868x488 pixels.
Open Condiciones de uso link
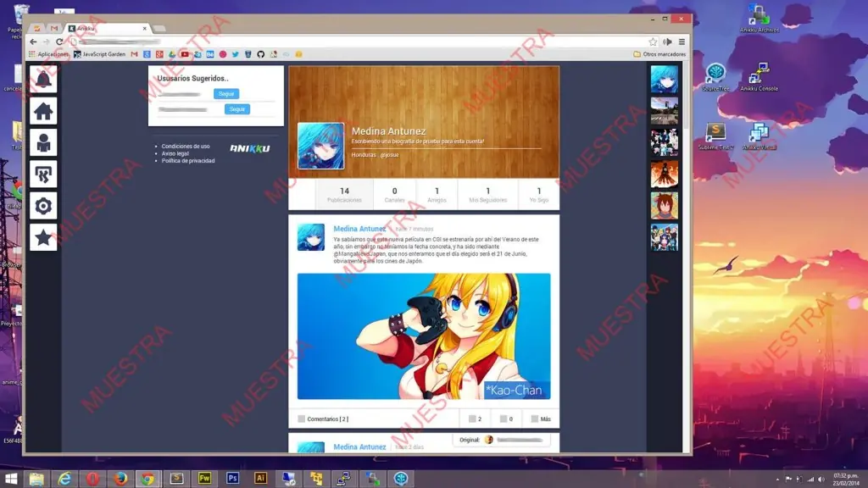click(186, 146)
